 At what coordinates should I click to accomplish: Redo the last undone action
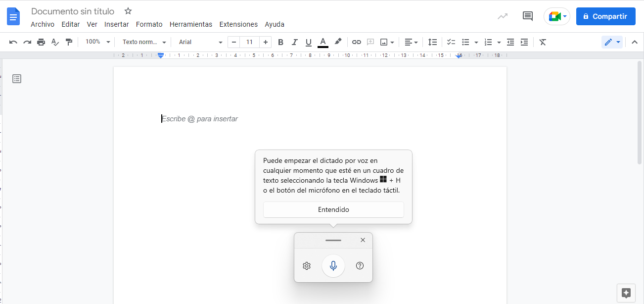pos(27,42)
